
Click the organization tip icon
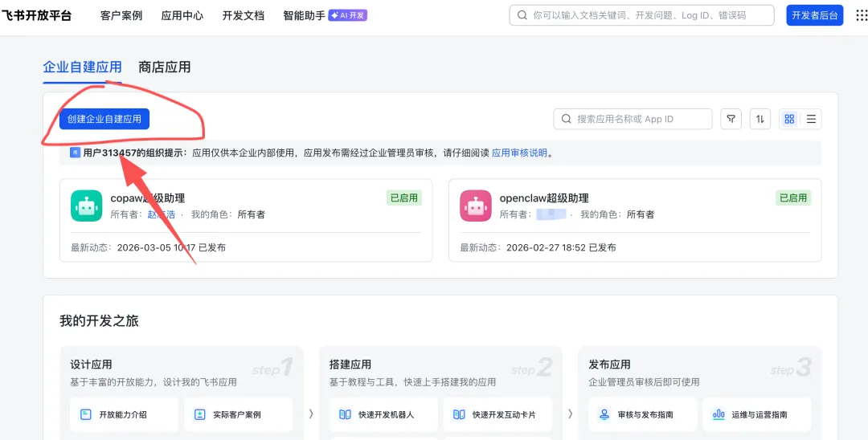(x=76, y=153)
